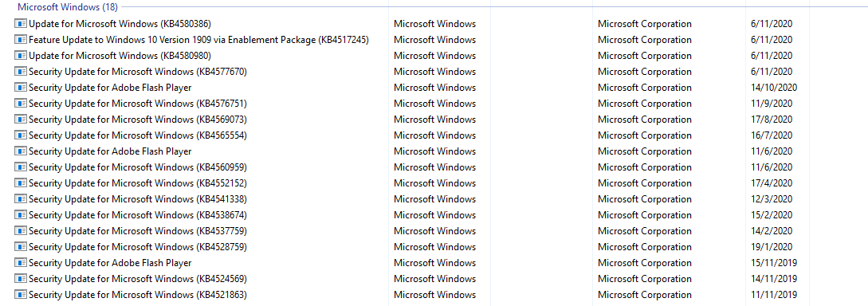Click the icon beside update KB4580386
This screenshot has width=868, height=306.
coord(21,24)
